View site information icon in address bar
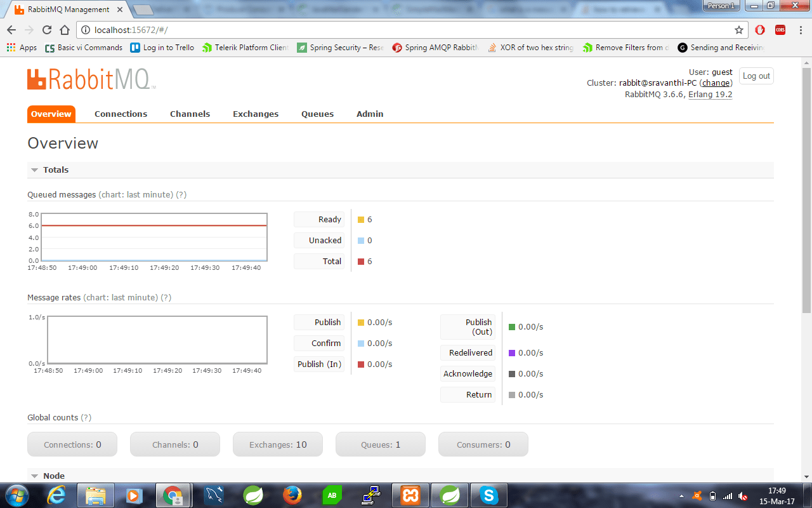Screen dimensions: 812x508 coord(86,30)
